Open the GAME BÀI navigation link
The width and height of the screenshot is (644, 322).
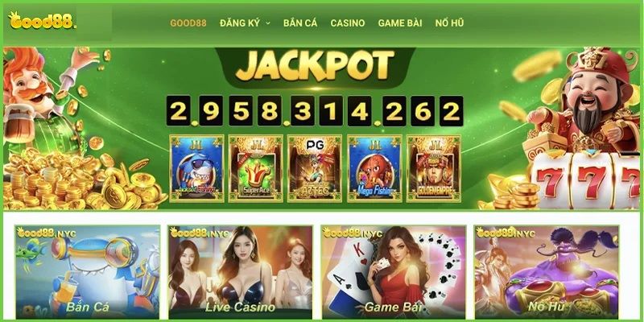coord(400,23)
